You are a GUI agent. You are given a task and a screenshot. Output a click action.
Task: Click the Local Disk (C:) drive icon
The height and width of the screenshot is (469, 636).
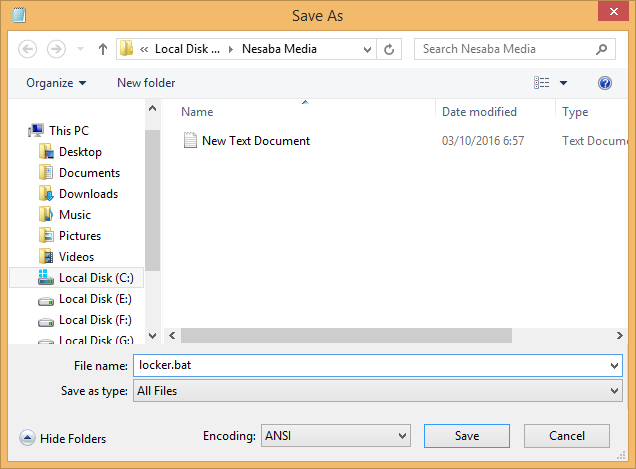[x=46, y=277]
